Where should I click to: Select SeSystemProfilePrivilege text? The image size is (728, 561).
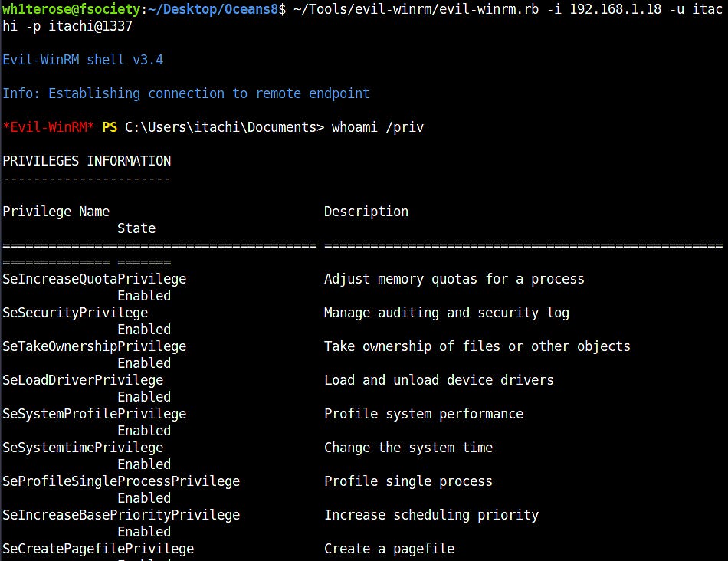click(x=94, y=413)
